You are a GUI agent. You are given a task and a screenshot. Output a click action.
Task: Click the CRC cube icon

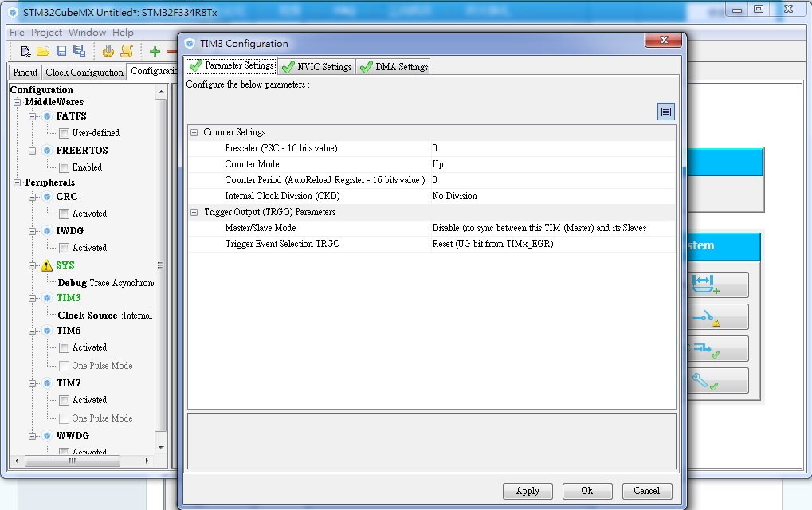pyautogui.click(x=47, y=197)
